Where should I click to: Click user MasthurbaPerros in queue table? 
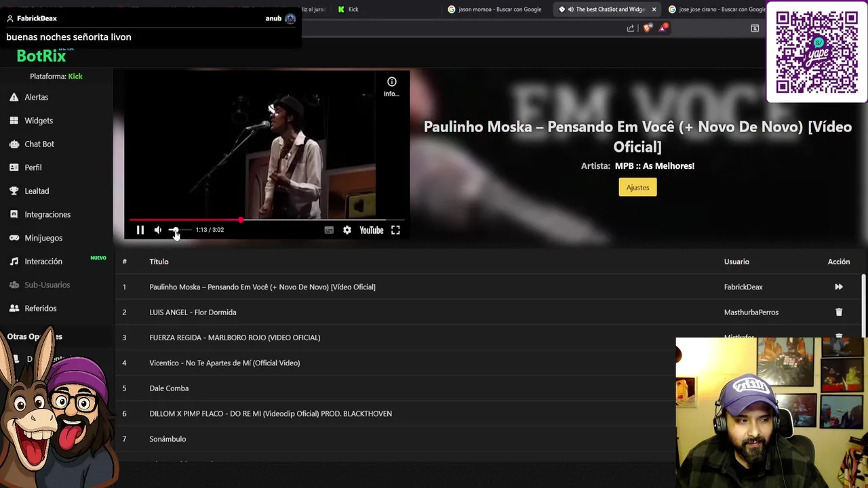(751, 312)
